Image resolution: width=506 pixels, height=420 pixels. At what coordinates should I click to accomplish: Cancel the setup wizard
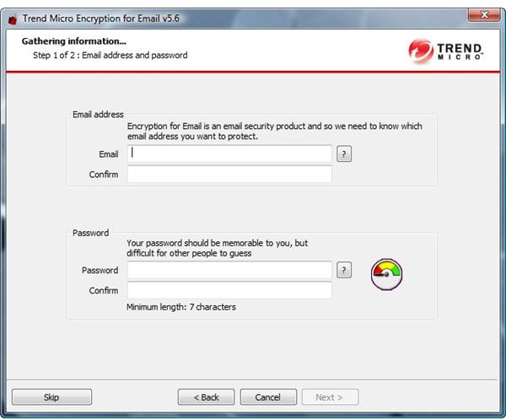click(x=268, y=397)
